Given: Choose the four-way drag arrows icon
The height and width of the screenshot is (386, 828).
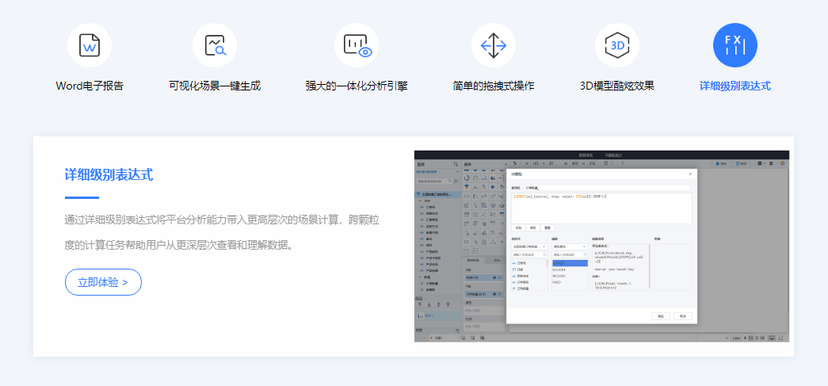Looking at the screenshot, I should 493,45.
